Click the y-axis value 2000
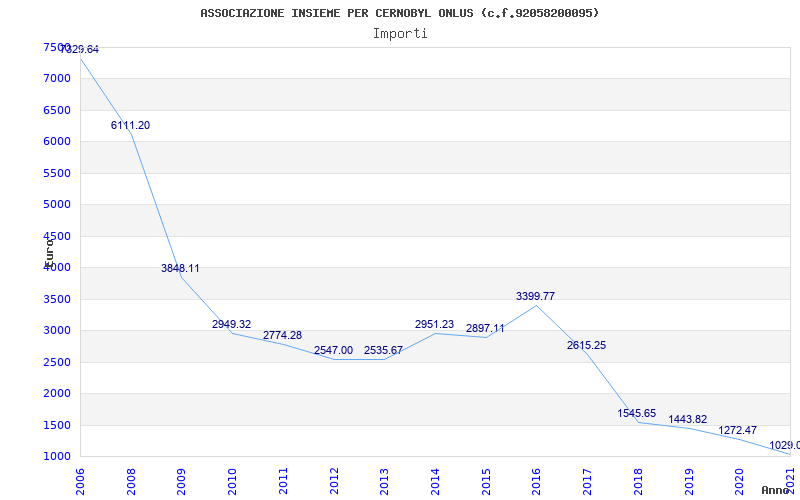 (x=57, y=393)
